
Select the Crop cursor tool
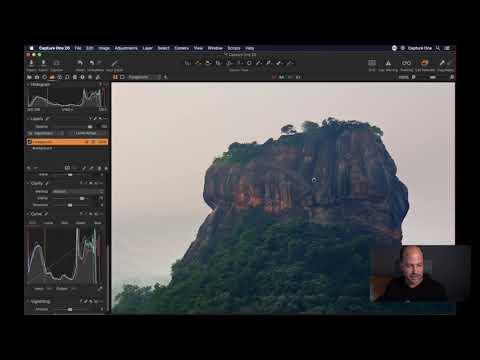pyautogui.click(x=218, y=63)
